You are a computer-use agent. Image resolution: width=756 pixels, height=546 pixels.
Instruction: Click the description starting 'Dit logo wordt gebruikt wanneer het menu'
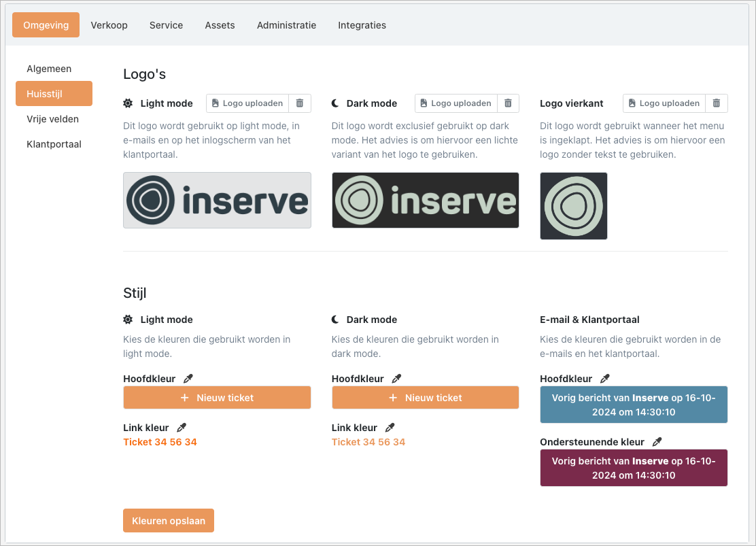click(x=632, y=140)
